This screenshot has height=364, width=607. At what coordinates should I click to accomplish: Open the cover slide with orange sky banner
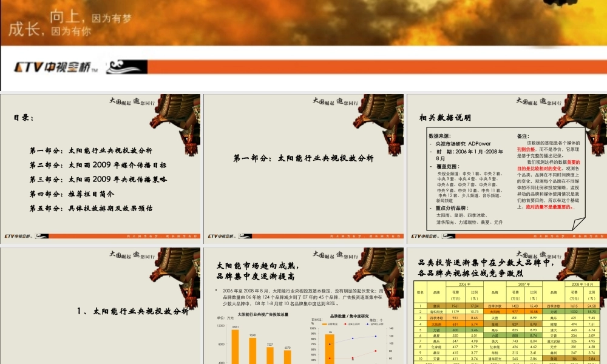tap(303, 45)
